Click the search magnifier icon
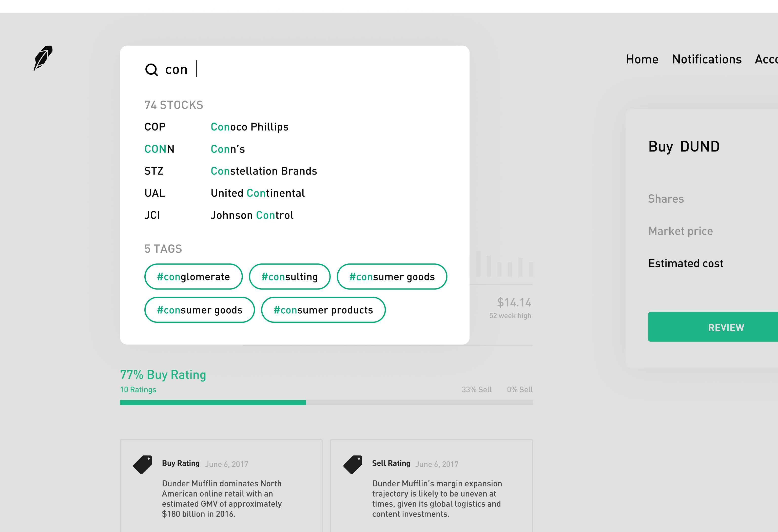Viewport: 778px width, 532px height. click(x=151, y=70)
